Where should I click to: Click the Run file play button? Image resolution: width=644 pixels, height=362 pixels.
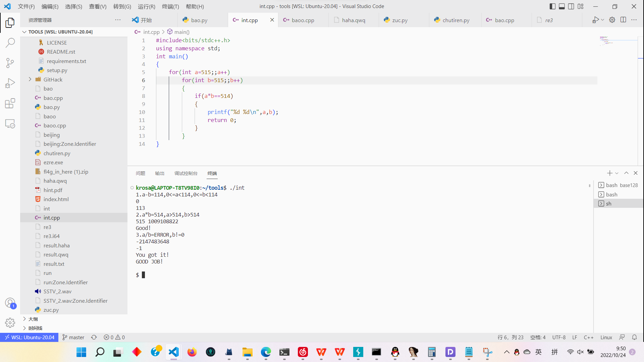tap(596, 20)
